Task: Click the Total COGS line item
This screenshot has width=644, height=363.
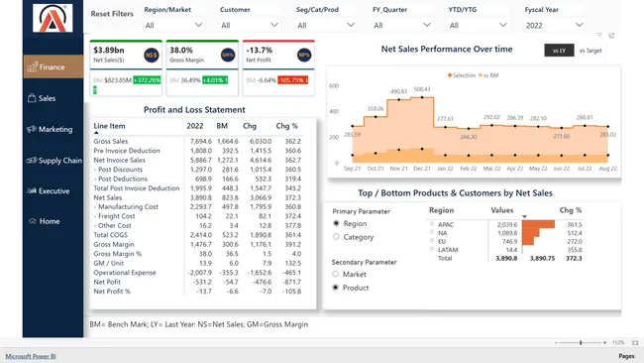Action: click(197, 235)
